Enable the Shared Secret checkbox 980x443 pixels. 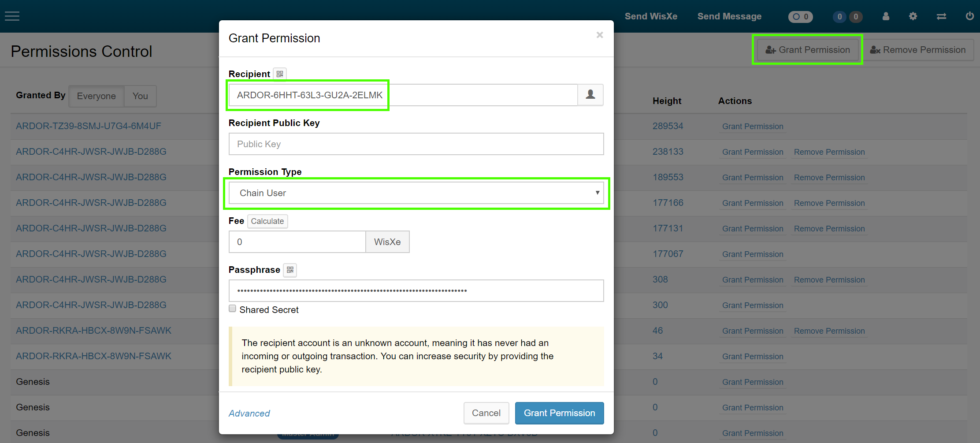coord(233,309)
